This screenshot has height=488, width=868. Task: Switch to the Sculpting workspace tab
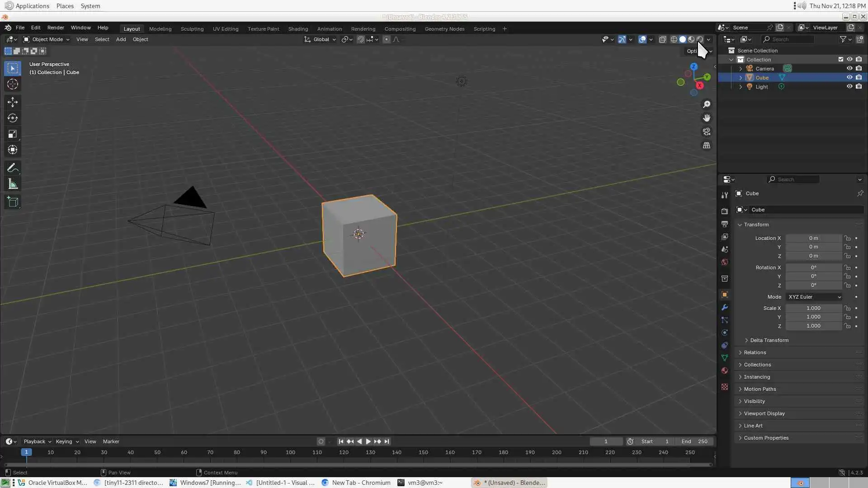[x=192, y=28]
